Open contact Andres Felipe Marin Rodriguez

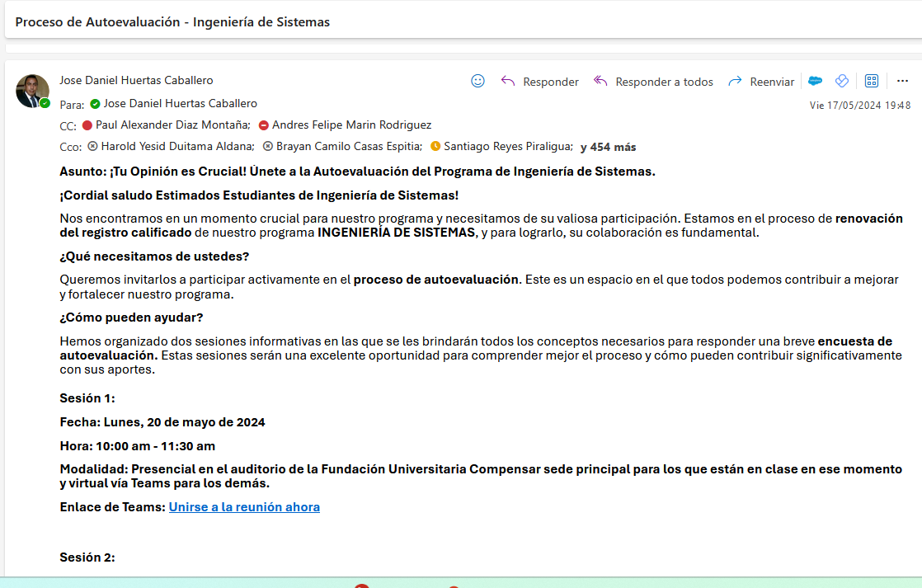click(x=351, y=125)
